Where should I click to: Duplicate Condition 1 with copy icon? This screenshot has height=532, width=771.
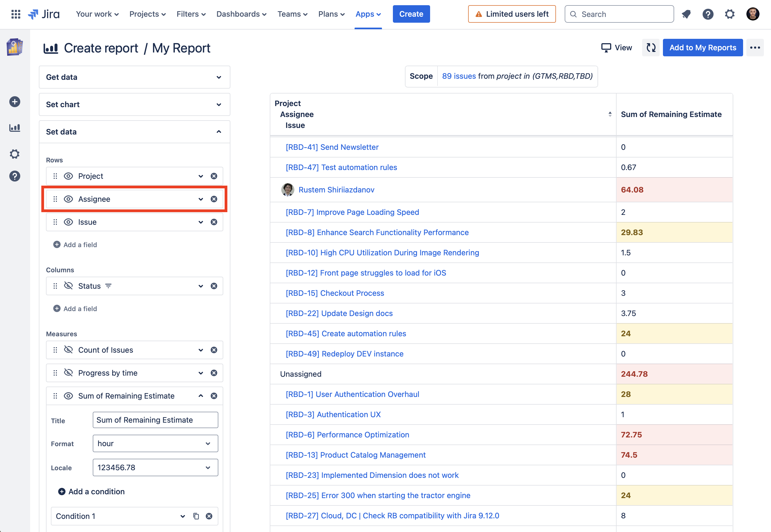click(196, 516)
